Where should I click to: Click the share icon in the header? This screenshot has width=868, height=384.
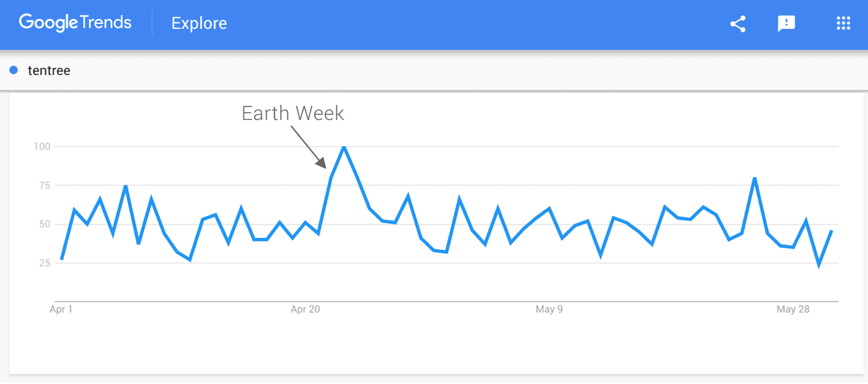(737, 24)
